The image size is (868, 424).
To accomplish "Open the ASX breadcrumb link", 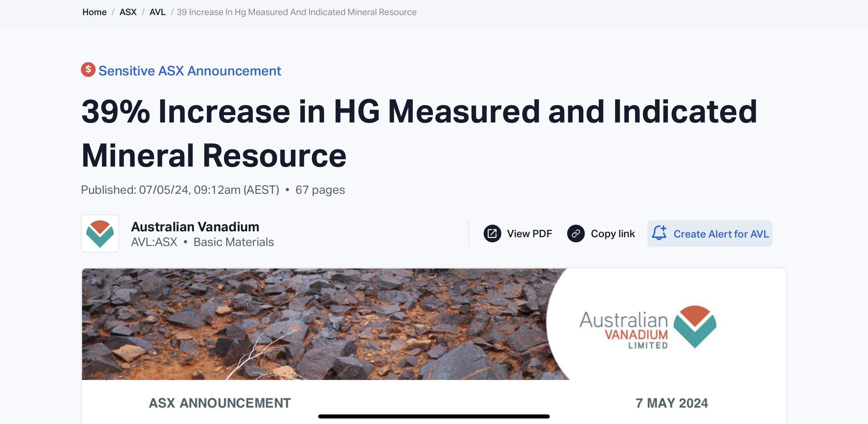I will coord(128,12).
